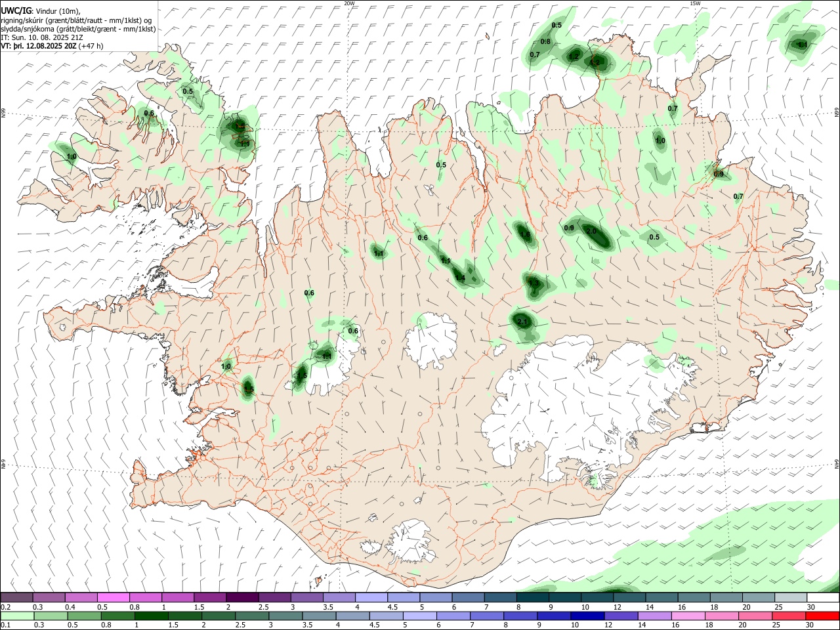
Task: Click the 20W longitude label
Action: 349,3
